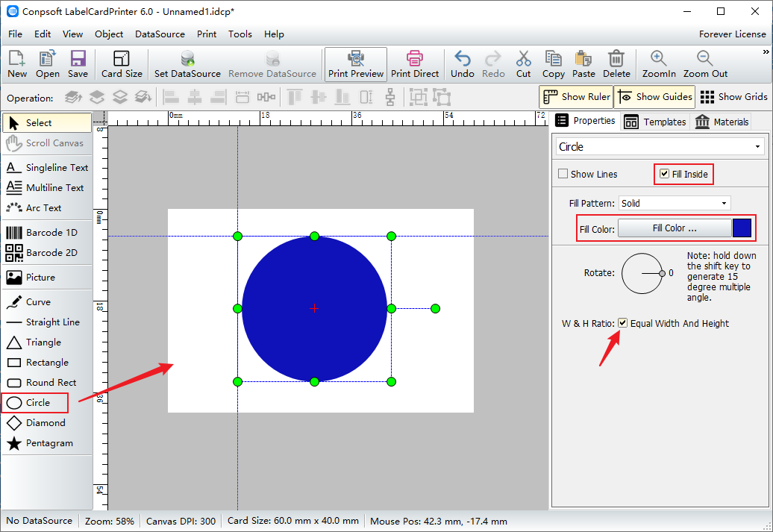Save the current label
This screenshot has height=532, width=773.
point(78,64)
